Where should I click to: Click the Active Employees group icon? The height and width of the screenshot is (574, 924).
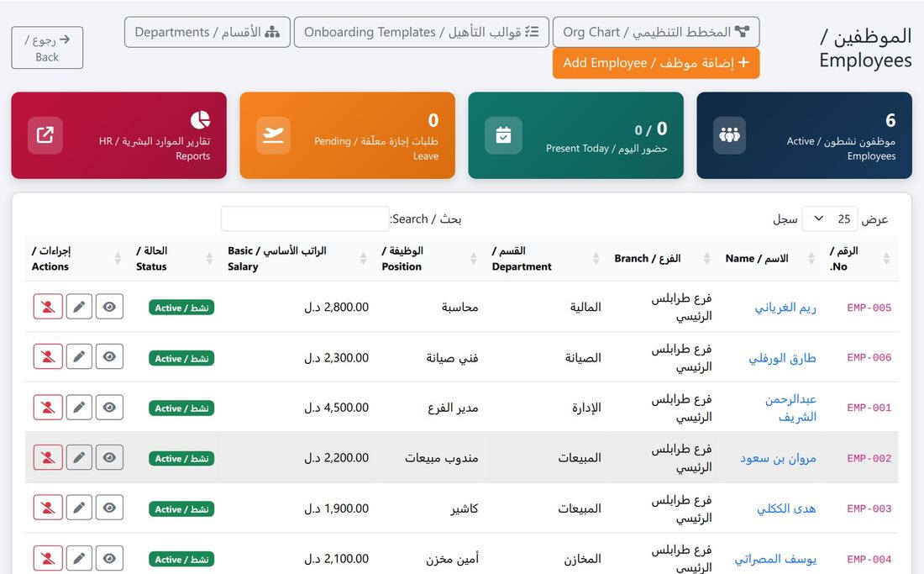729,135
